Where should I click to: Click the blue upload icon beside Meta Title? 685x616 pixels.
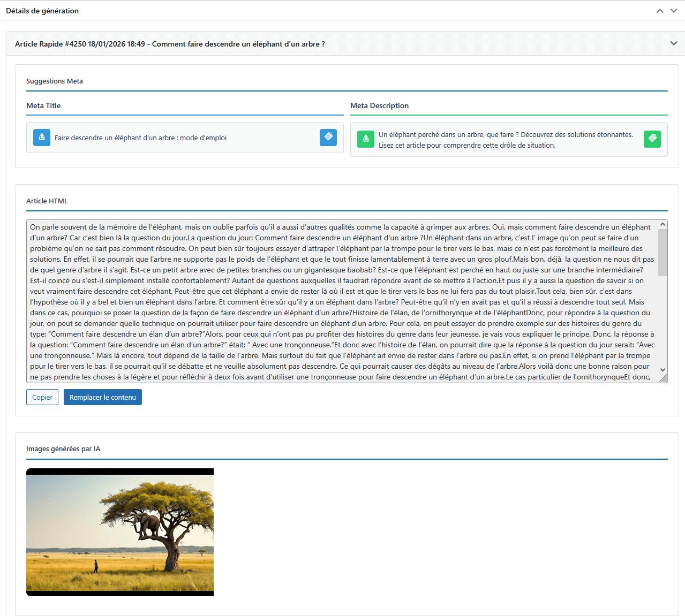point(41,138)
